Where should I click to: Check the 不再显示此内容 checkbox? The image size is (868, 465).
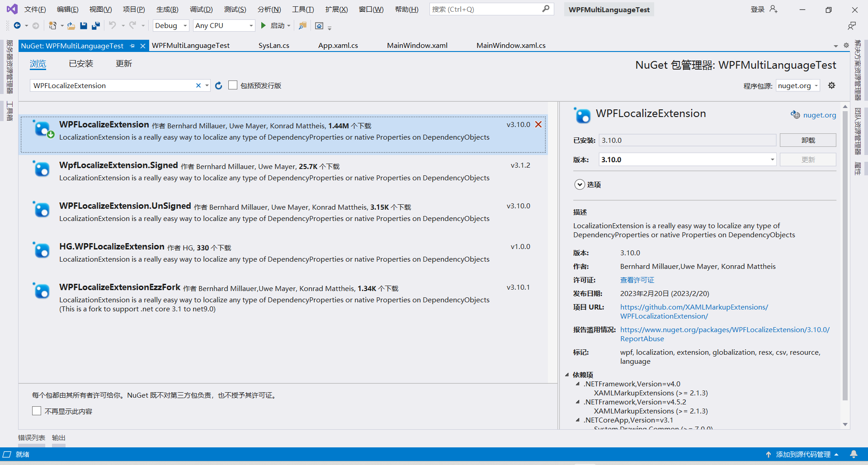tap(37, 411)
